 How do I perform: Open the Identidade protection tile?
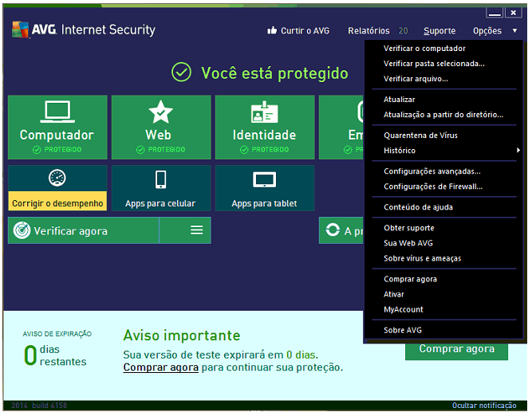(x=265, y=128)
